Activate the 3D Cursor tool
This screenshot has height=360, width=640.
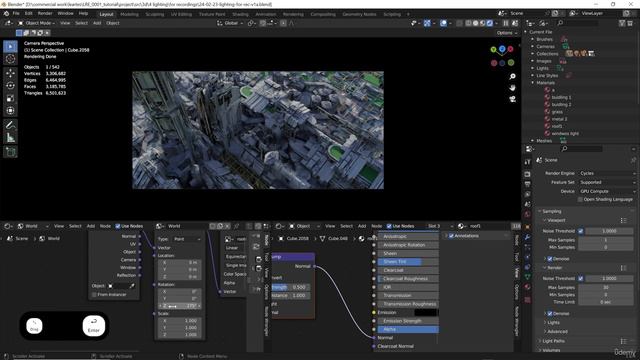tap(10, 59)
